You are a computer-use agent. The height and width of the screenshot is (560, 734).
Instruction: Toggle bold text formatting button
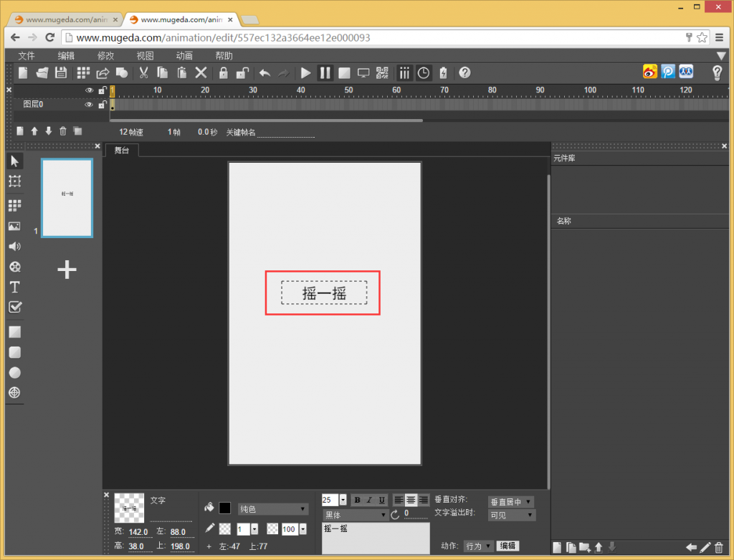[357, 500]
